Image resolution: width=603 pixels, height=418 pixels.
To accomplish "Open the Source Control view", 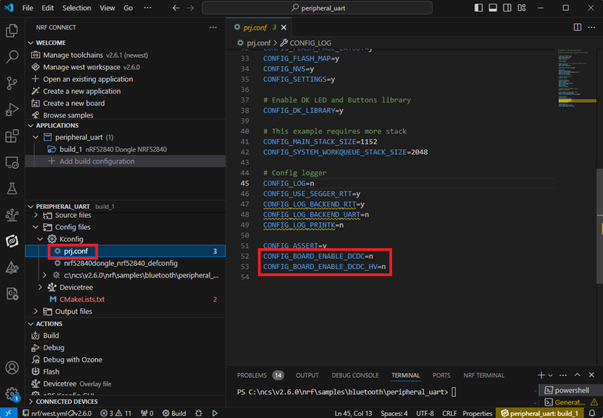I will pyautogui.click(x=12, y=83).
